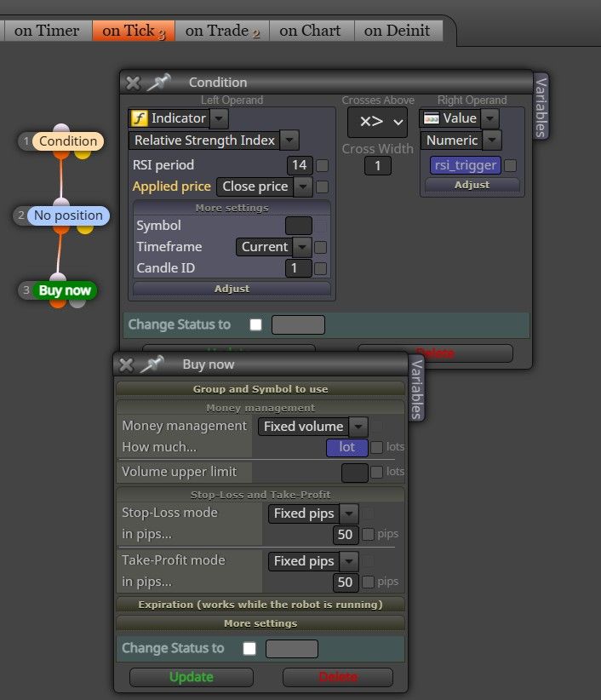Click the Indicator function f icon
This screenshot has width=601, height=700.
(x=140, y=118)
